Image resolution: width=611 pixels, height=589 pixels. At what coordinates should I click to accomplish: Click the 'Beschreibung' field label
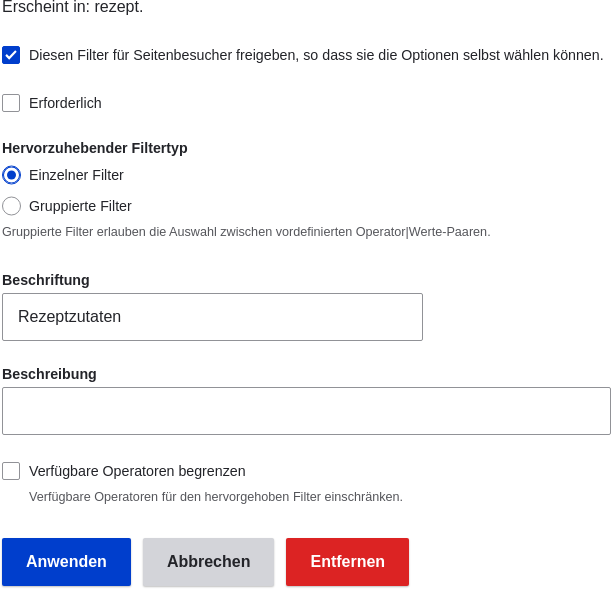click(49, 374)
